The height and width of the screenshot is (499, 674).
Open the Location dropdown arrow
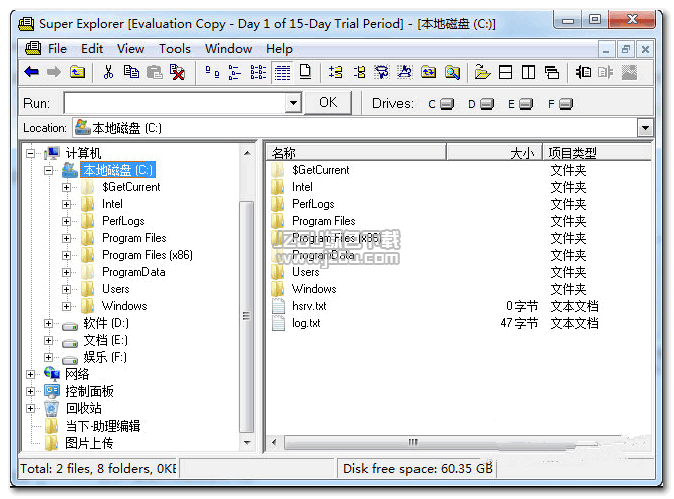coord(645,128)
